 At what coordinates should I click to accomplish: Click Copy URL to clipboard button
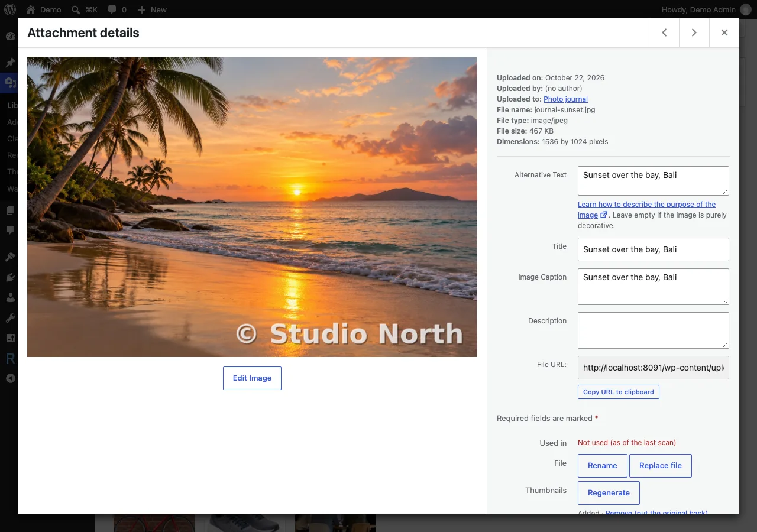pyautogui.click(x=619, y=392)
